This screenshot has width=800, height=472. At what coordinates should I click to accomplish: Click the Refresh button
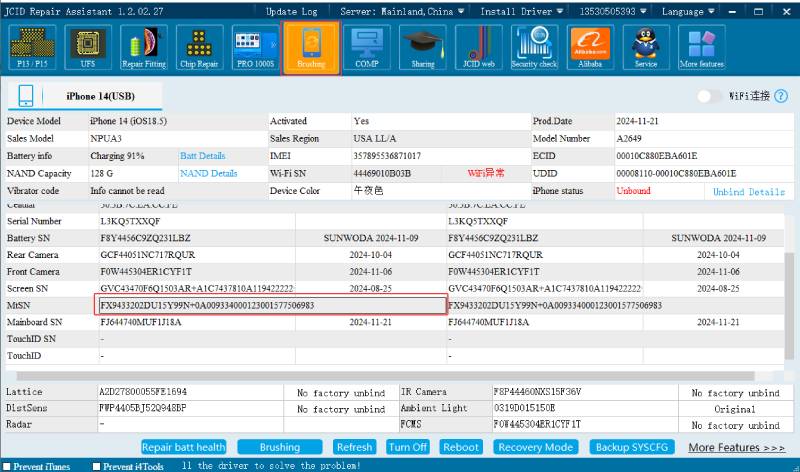355,448
